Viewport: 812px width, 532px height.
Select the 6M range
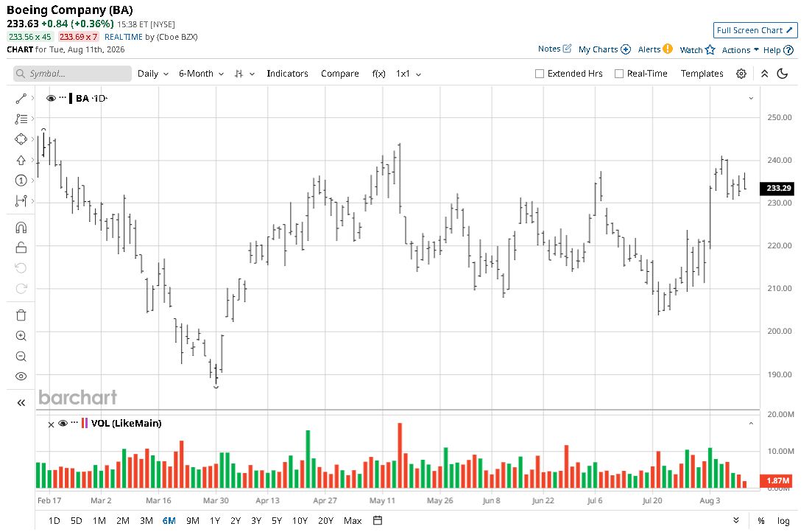pyautogui.click(x=169, y=521)
